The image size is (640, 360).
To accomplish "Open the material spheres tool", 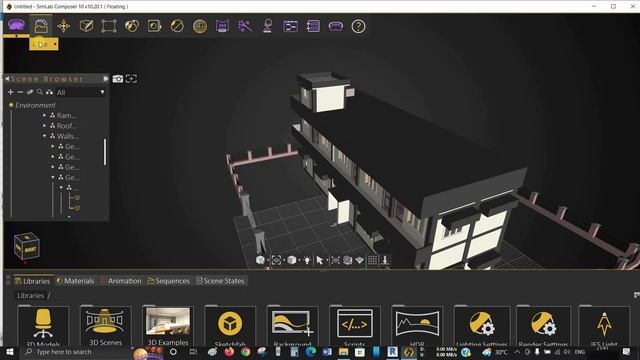I will click(132, 26).
